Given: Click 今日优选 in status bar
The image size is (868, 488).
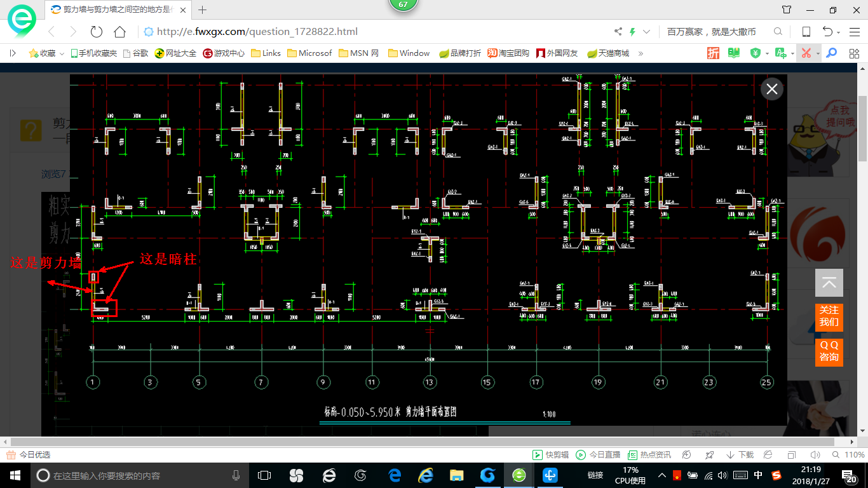Looking at the screenshot, I should coord(29,455).
